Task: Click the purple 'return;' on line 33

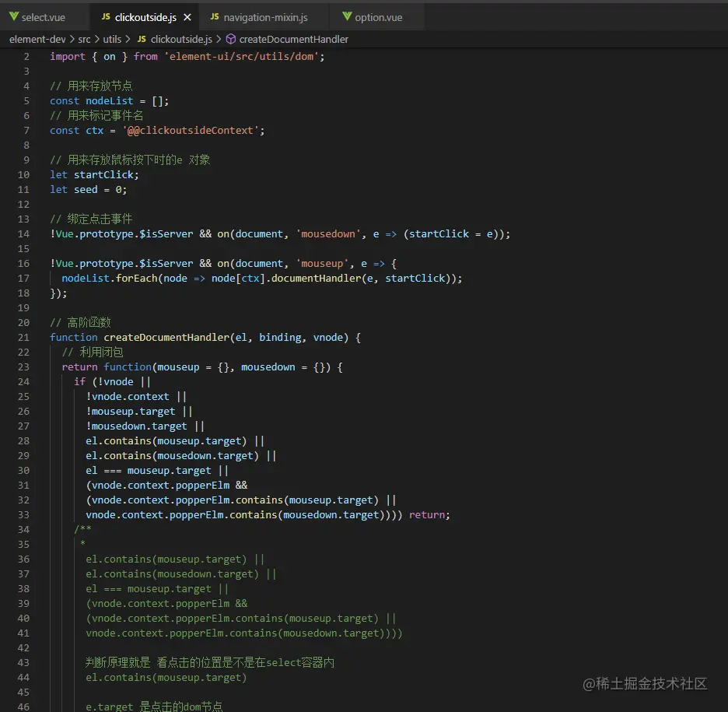Action: click(x=429, y=516)
